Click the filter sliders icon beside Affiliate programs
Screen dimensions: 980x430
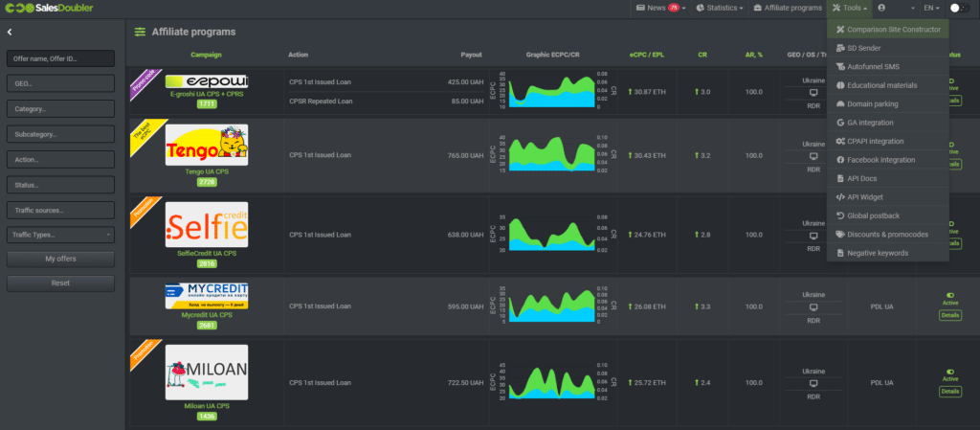[x=141, y=33]
